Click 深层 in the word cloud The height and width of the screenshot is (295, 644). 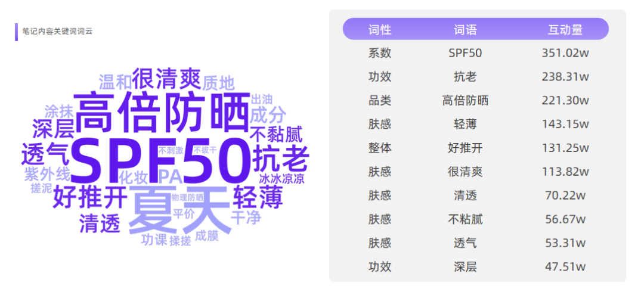(53, 129)
